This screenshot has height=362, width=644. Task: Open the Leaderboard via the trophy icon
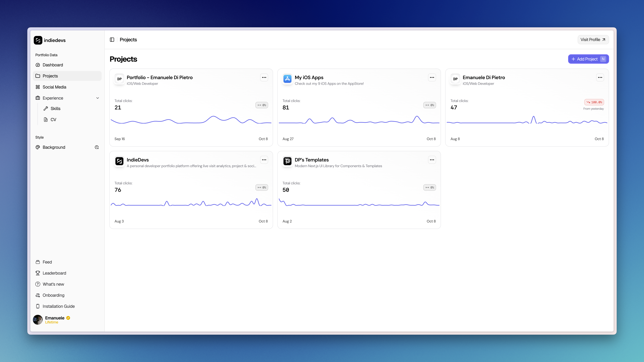(38, 273)
